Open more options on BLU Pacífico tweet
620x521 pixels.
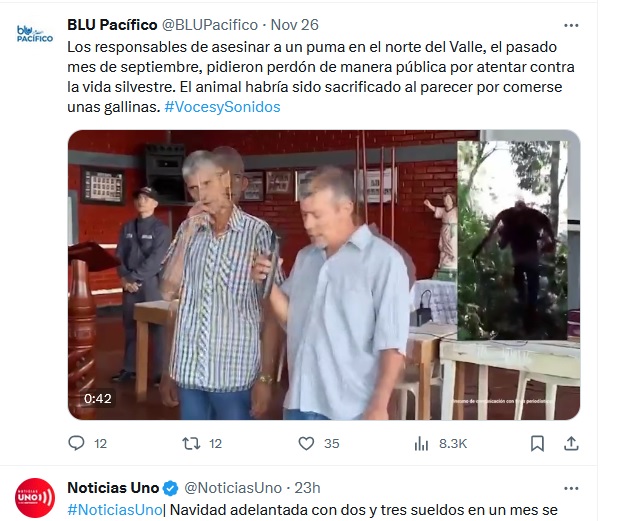click(571, 25)
